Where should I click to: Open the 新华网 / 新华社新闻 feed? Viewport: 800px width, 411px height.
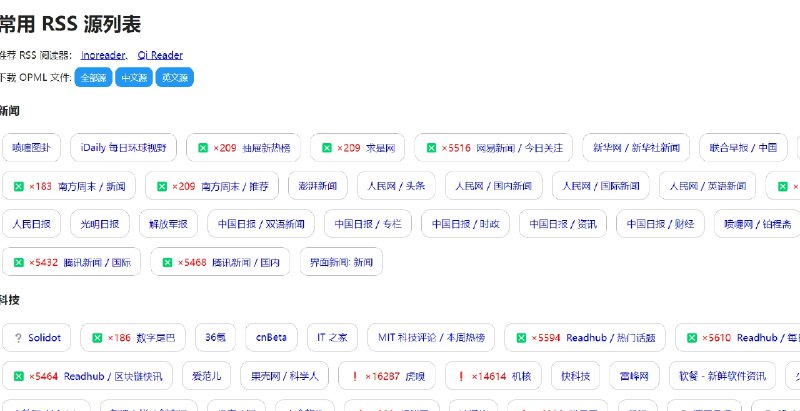point(636,148)
